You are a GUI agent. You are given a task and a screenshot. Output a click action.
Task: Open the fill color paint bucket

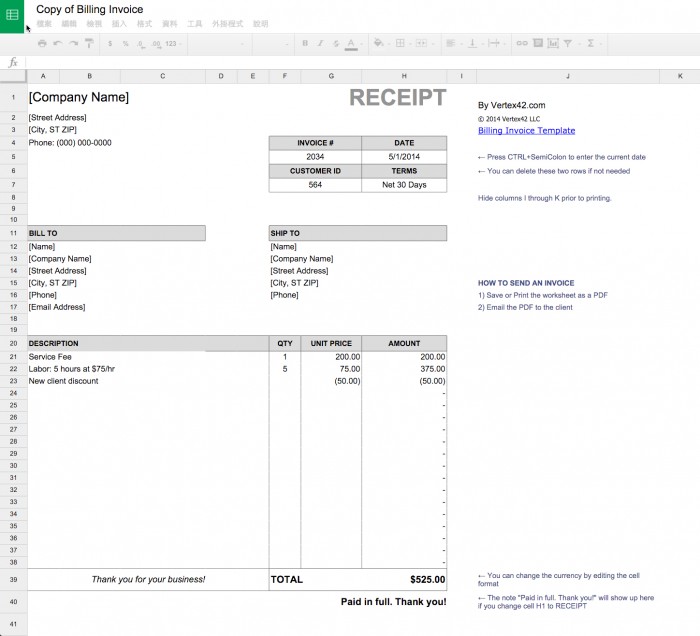click(379, 43)
